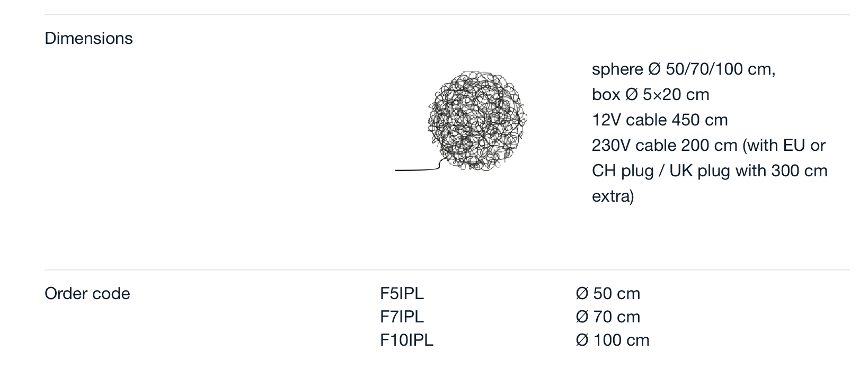Click the Ø 70 cm size entry
868x378 pixels.
pos(608,317)
